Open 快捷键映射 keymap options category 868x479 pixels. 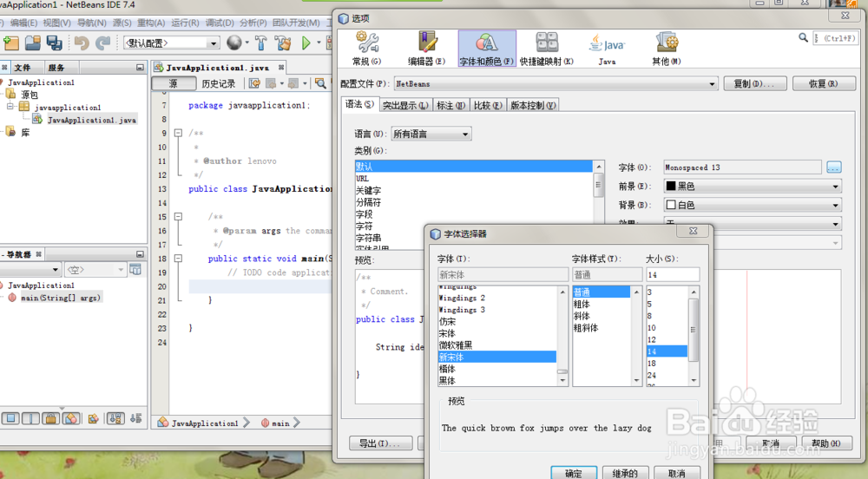[x=547, y=49]
